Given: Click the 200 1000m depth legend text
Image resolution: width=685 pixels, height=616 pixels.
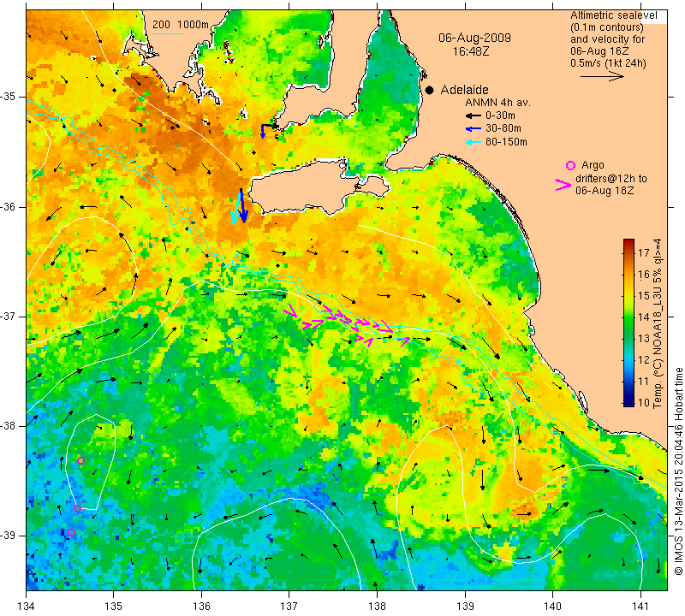Looking at the screenshot, I should coord(181,25).
